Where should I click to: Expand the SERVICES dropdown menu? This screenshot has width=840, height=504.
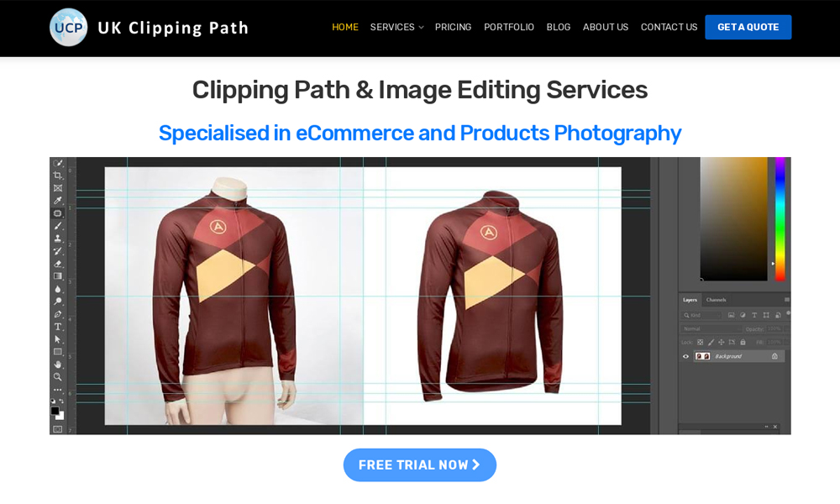(x=397, y=27)
